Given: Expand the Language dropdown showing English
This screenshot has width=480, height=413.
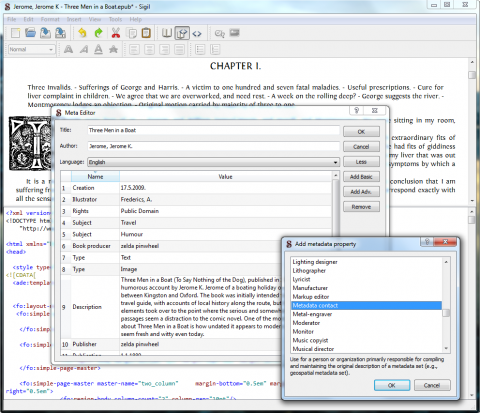Looking at the screenshot, I should click(x=213, y=162).
